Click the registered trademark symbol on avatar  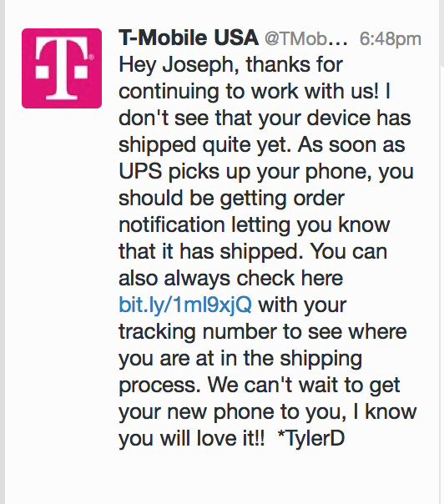click(x=91, y=58)
